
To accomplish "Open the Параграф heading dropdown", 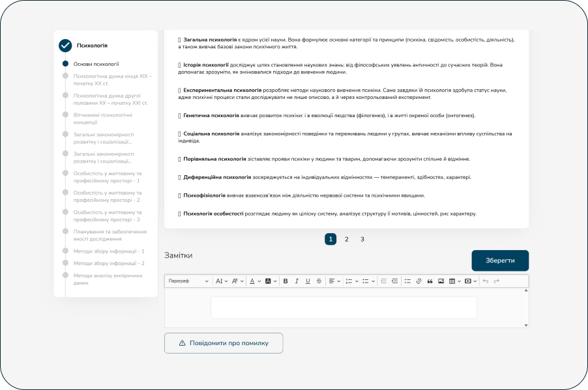I will (x=188, y=281).
